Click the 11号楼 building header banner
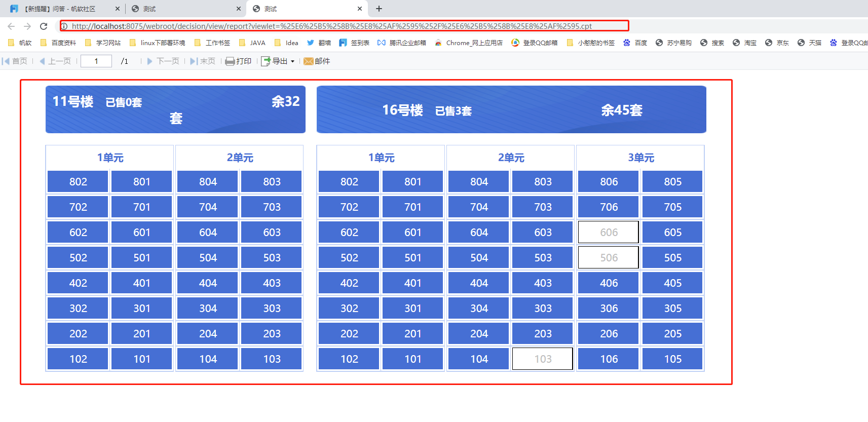This screenshot has height=422, width=868. tap(175, 109)
